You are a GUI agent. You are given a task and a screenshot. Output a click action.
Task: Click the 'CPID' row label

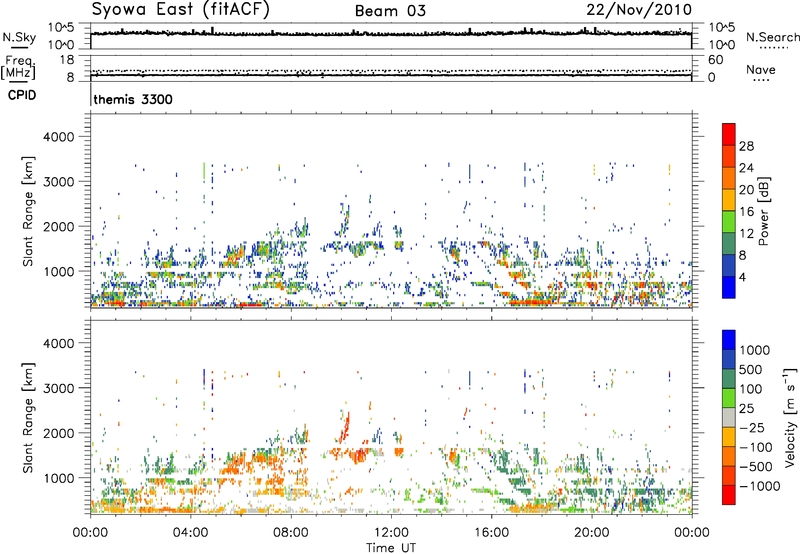click(x=22, y=95)
